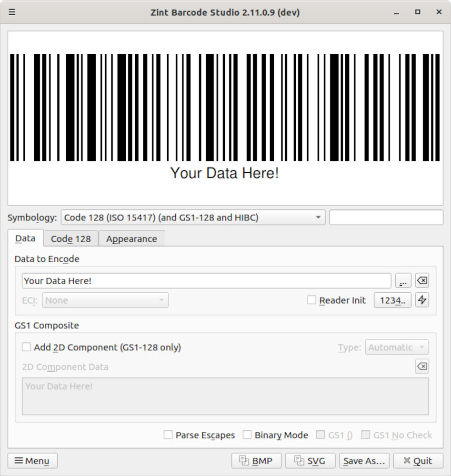Screen dimensions: 451x476
Task: Click the lightning quick-data icon
Action: [421, 300]
